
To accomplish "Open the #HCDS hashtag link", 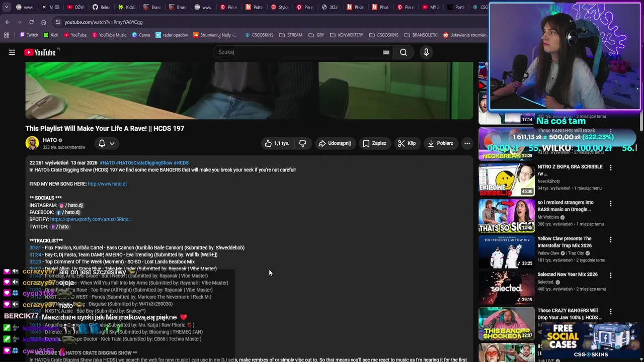I will click(x=181, y=163).
